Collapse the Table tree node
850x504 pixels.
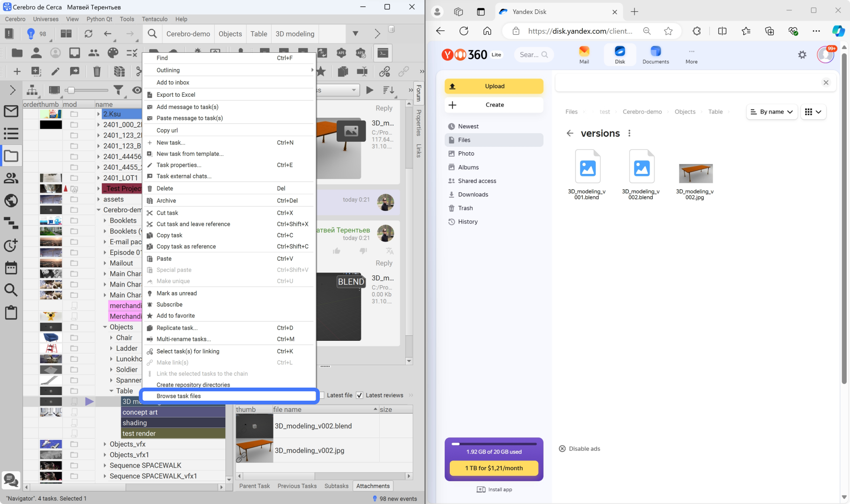tap(111, 391)
